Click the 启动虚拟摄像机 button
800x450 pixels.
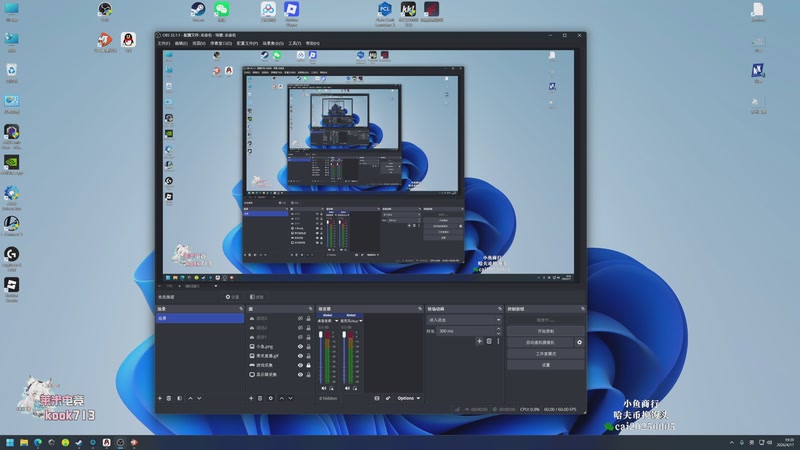540,342
